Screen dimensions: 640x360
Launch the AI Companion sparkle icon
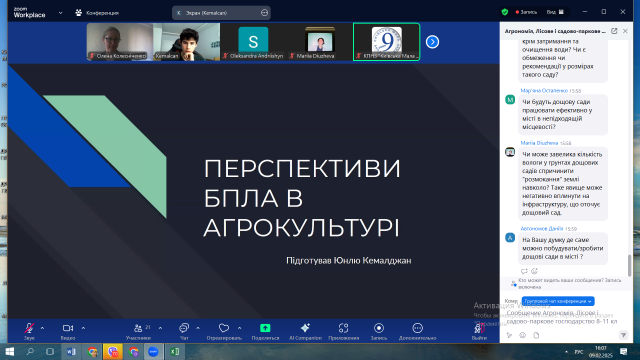coord(305,328)
